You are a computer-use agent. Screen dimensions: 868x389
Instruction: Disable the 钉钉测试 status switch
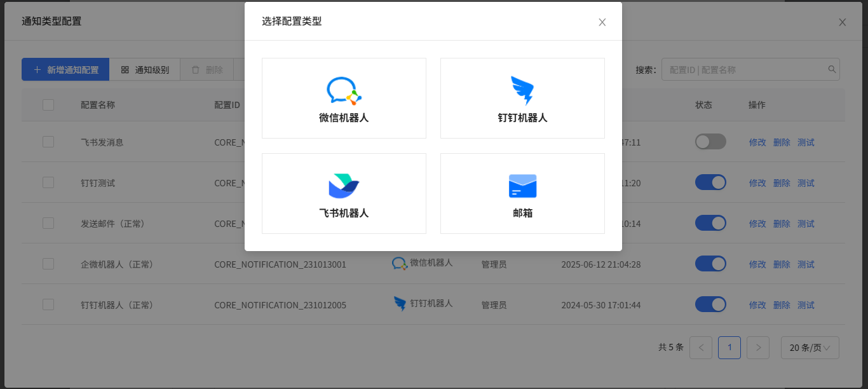710,182
